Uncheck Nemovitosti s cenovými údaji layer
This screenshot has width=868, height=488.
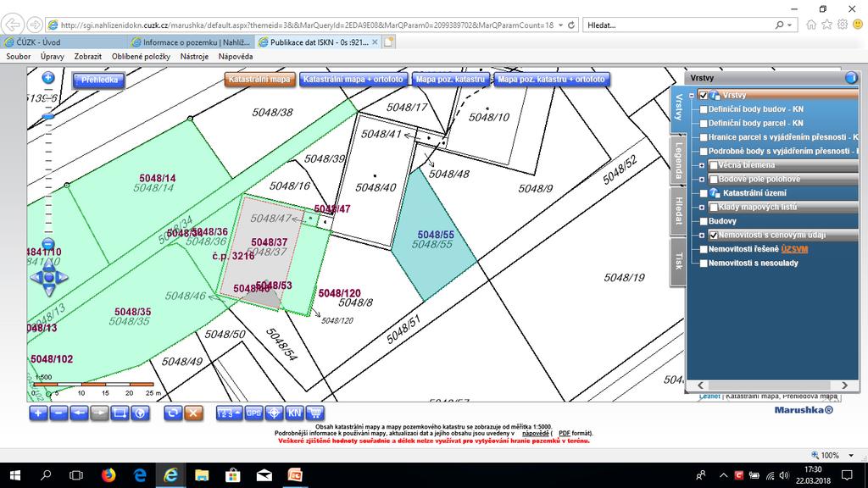tap(714, 236)
